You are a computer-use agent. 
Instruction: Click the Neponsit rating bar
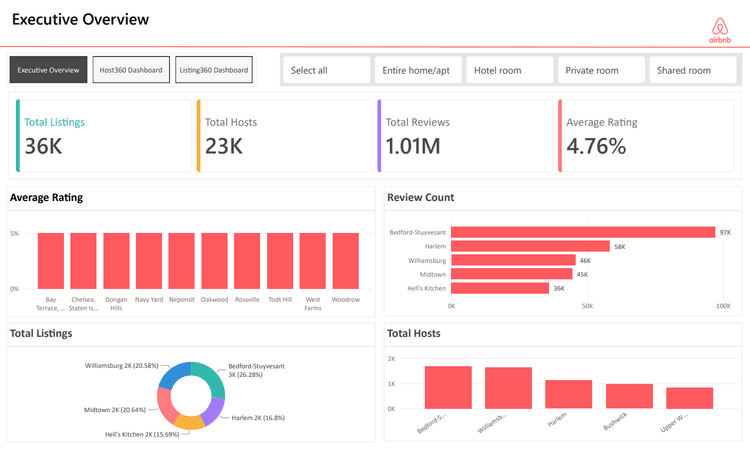click(182, 261)
